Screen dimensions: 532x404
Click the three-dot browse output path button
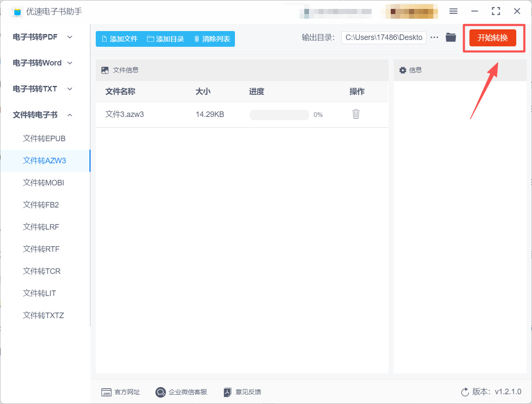tap(434, 37)
